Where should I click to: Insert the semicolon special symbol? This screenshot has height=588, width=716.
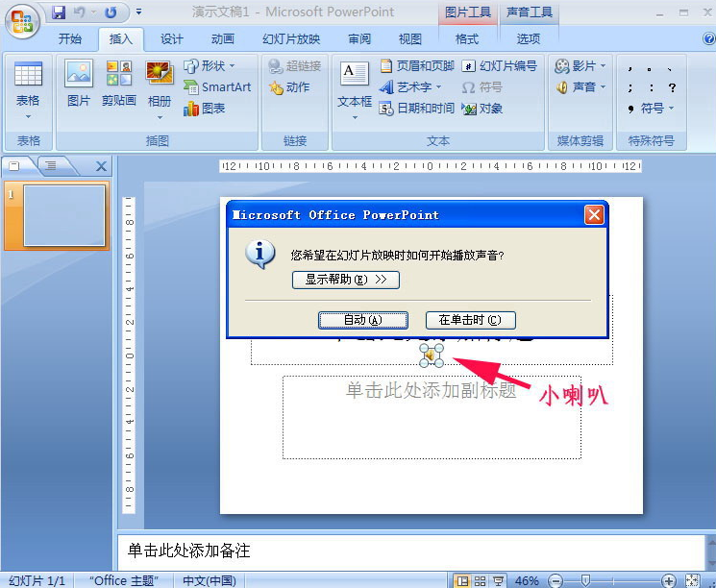coord(630,87)
